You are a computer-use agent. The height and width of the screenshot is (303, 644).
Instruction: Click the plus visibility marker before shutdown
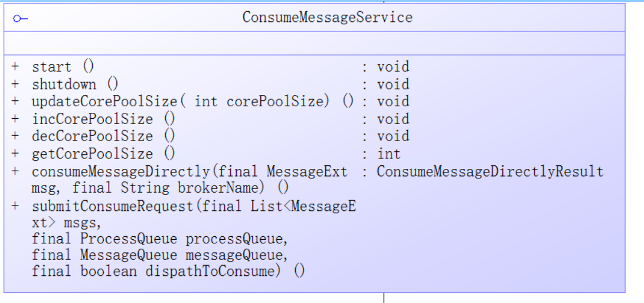coord(15,84)
